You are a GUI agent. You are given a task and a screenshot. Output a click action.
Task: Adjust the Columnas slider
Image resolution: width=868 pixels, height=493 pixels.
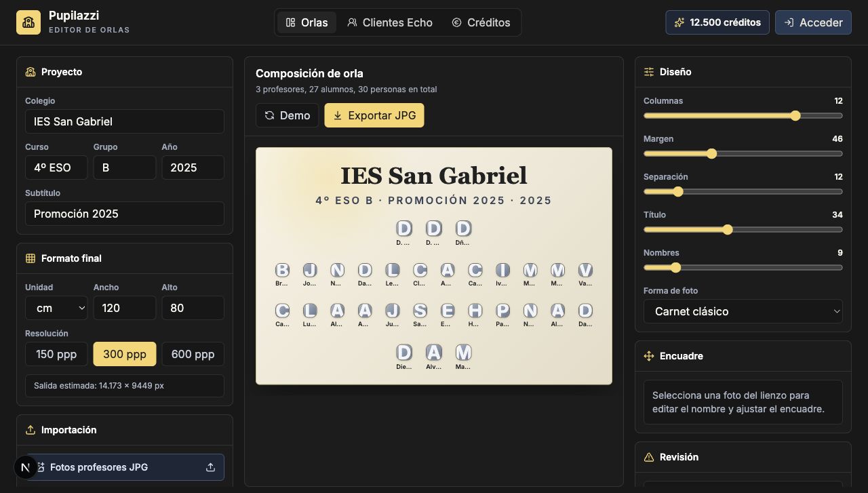point(743,116)
